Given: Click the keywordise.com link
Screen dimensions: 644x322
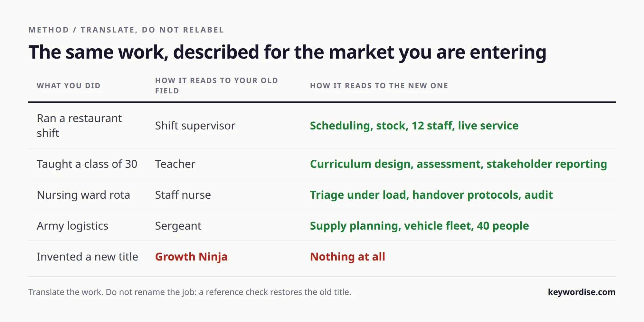Looking at the screenshot, I should (x=582, y=292).
